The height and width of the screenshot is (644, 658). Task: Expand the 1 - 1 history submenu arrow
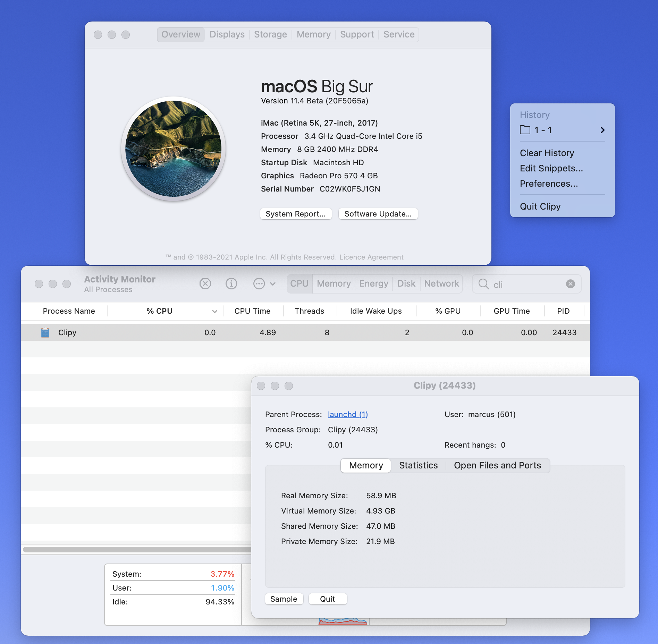click(602, 130)
